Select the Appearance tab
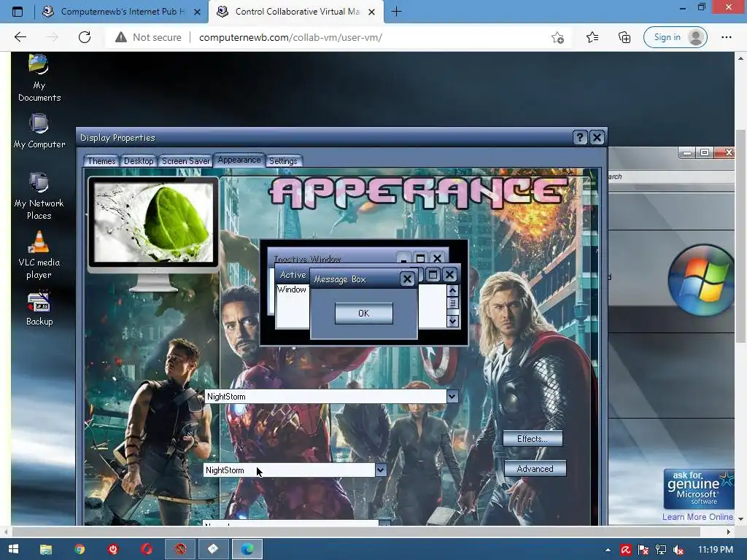 [x=239, y=160]
